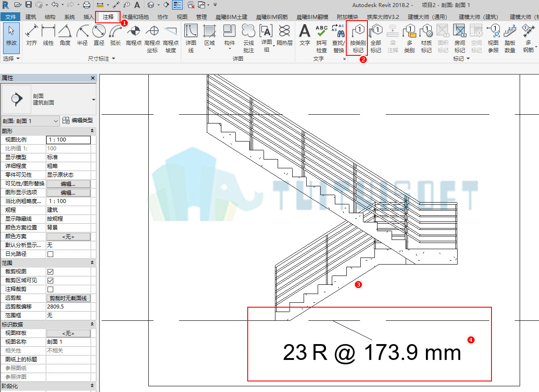Image resolution: width=539 pixels, height=392 pixels.
Task: Click the 编辑类型 edit type button
Action: (78, 120)
